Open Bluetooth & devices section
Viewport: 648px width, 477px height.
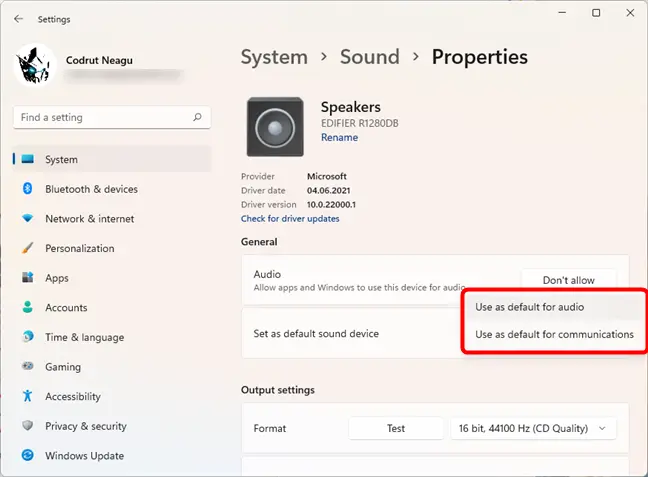[91, 189]
